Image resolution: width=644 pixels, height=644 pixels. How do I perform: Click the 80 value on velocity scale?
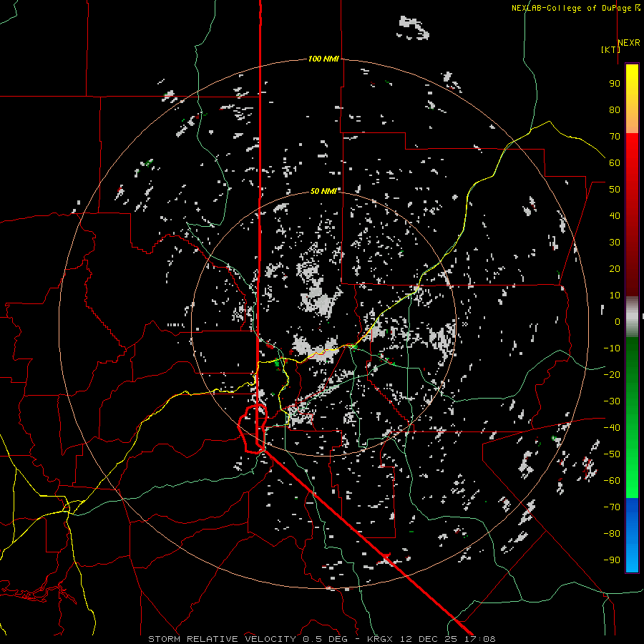point(615,109)
